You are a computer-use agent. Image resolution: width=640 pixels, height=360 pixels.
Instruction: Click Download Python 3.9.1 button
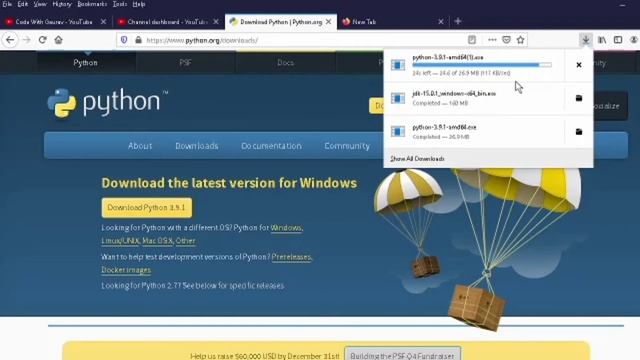[x=147, y=208]
